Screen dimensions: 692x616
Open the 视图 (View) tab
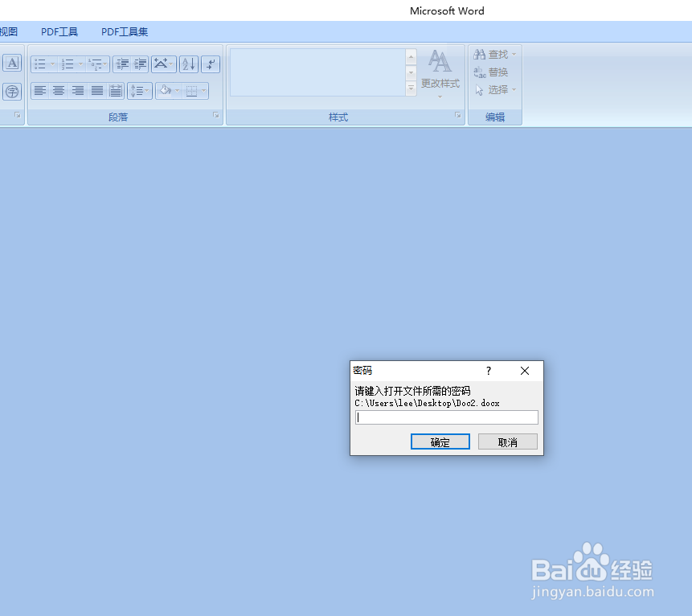(x=8, y=32)
